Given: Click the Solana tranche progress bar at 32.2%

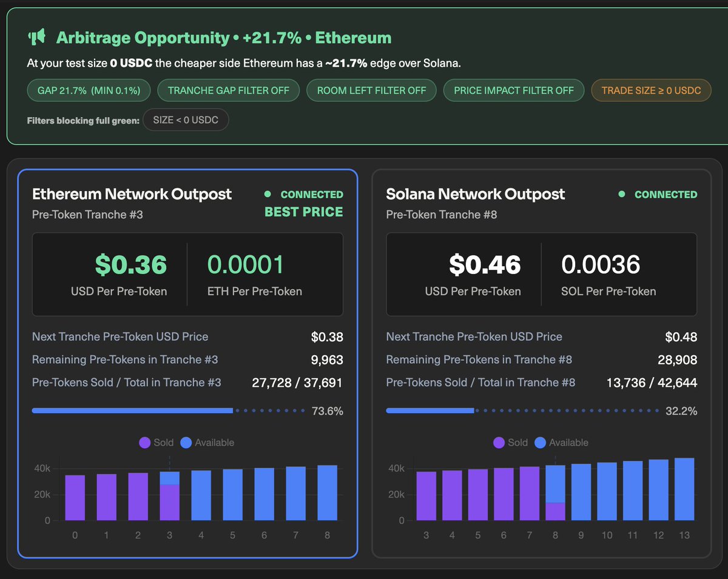Looking at the screenshot, I should [522, 411].
